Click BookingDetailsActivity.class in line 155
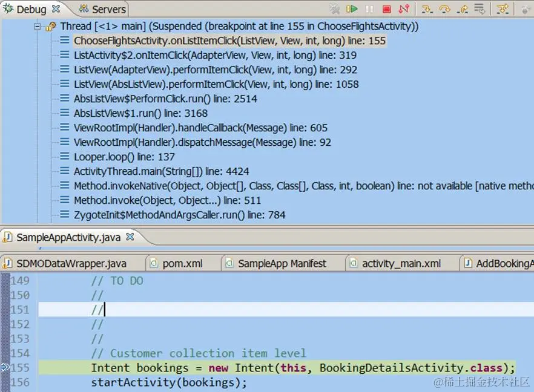The width and height of the screenshot is (534, 392). click(x=410, y=368)
